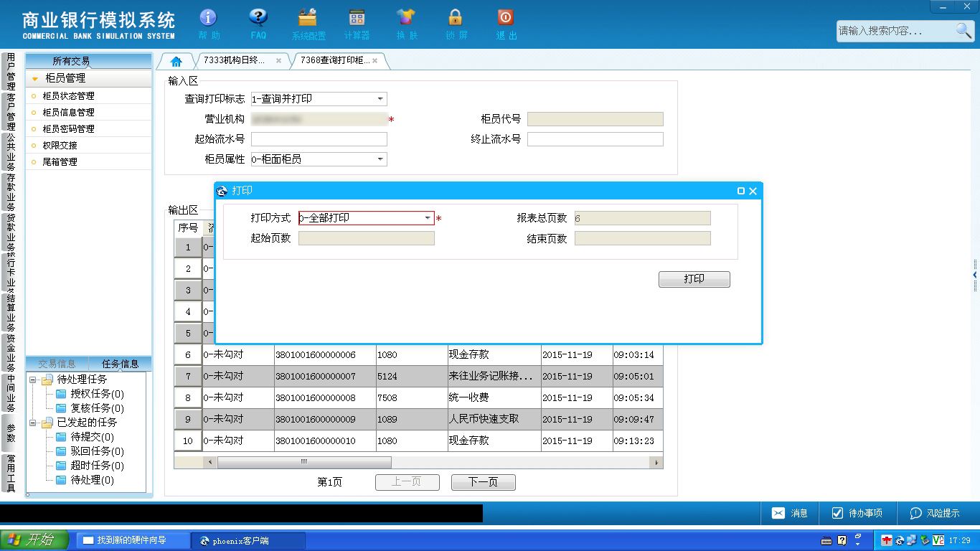Open the 打印方式 dropdown
Viewport: 980px width, 551px height.
428,218
